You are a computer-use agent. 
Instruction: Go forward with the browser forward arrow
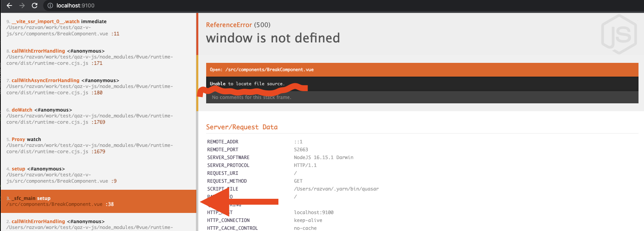(x=22, y=5)
